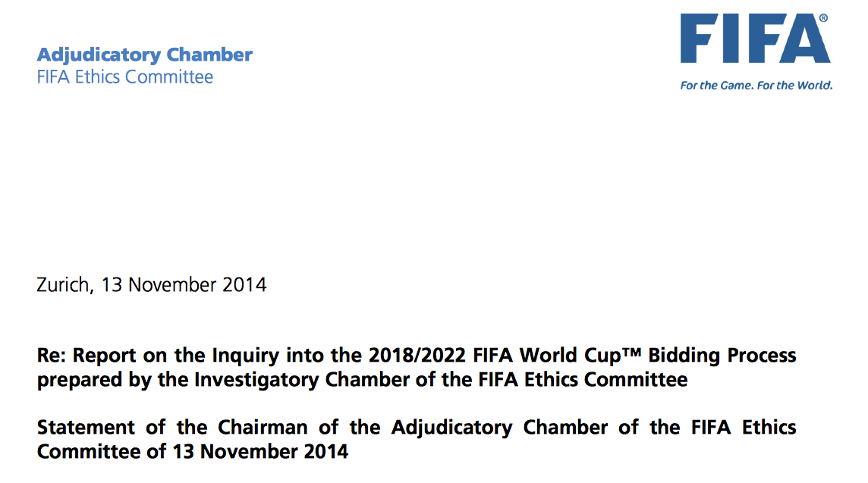Click 'Committee of 13 November 2014' line

tap(193, 452)
